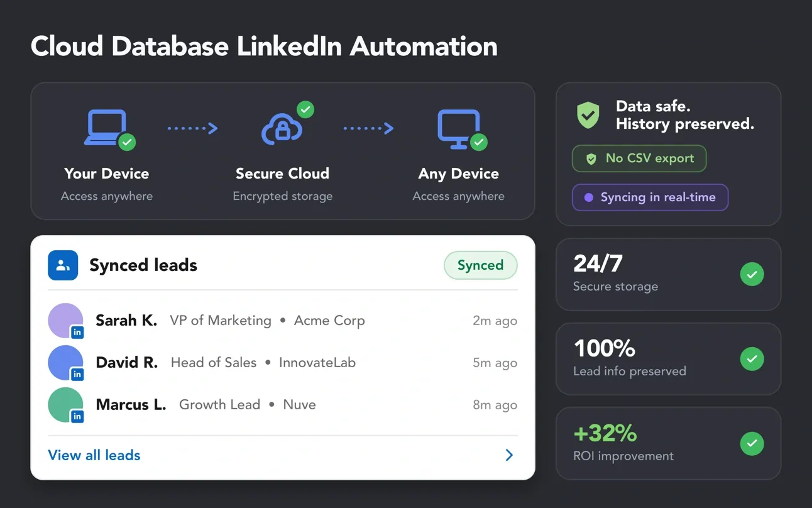Click the dotted arrow from Your Device to Secure Cloud

click(x=192, y=128)
